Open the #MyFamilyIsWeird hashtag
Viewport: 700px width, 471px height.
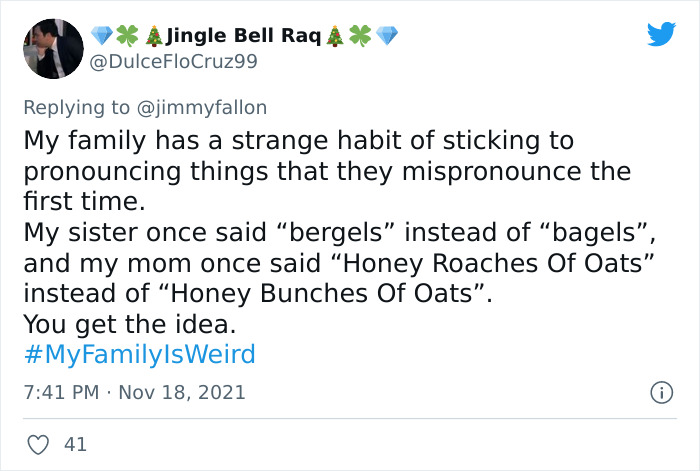(x=139, y=354)
